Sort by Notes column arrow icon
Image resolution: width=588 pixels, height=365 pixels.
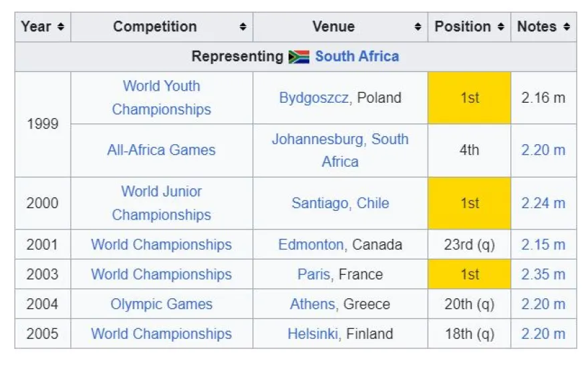(x=567, y=27)
